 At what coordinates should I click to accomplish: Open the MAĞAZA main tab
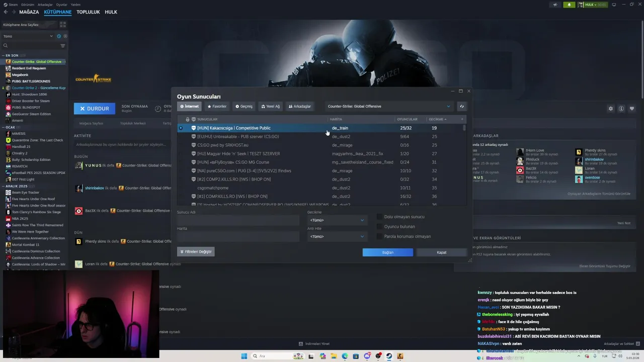29,12
